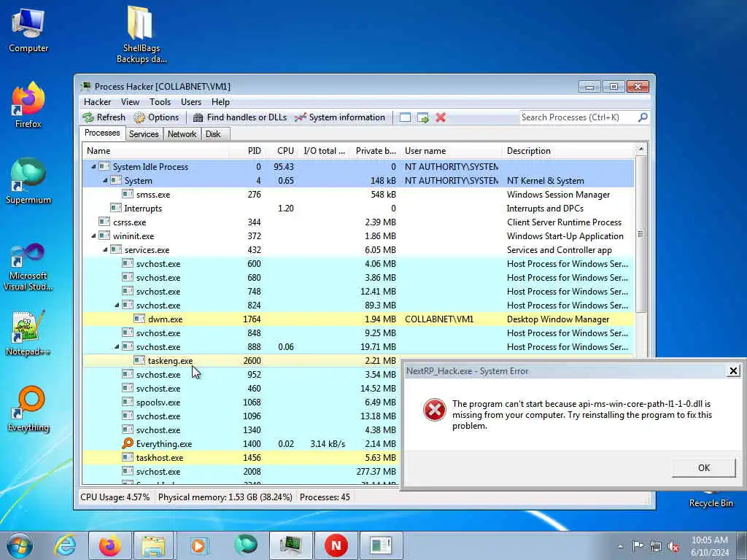747x560 pixels.
Task: Open the Help menu
Action: click(220, 102)
